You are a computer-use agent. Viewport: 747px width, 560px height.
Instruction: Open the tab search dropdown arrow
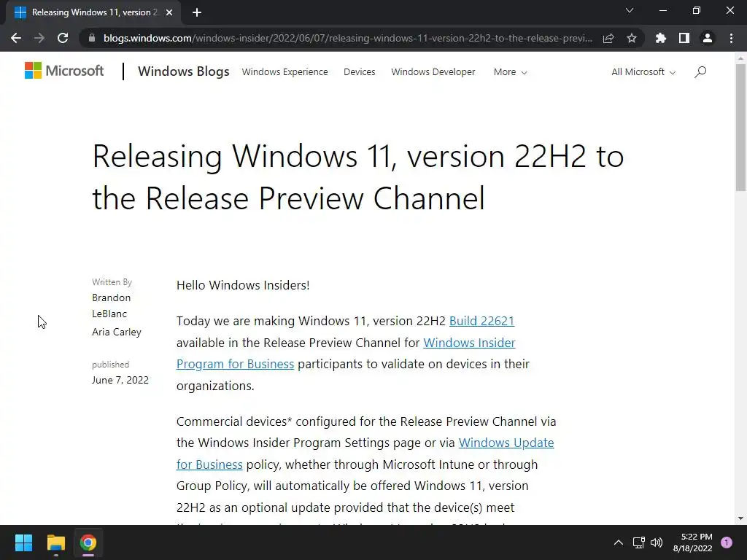click(630, 10)
